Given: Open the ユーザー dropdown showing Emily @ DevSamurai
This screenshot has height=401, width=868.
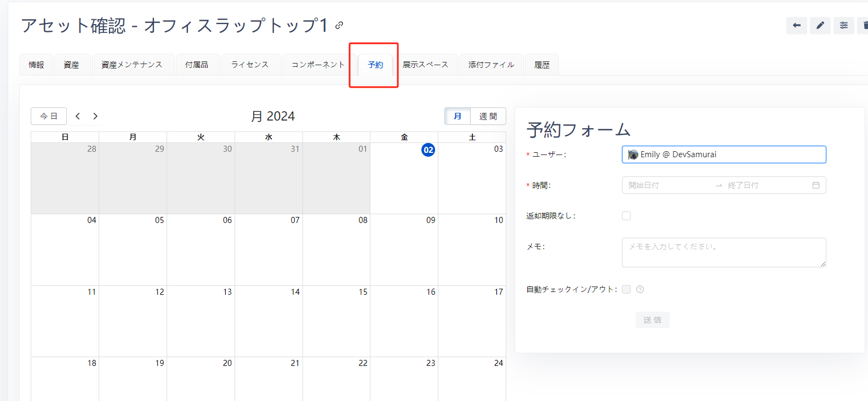Looking at the screenshot, I should [x=723, y=154].
